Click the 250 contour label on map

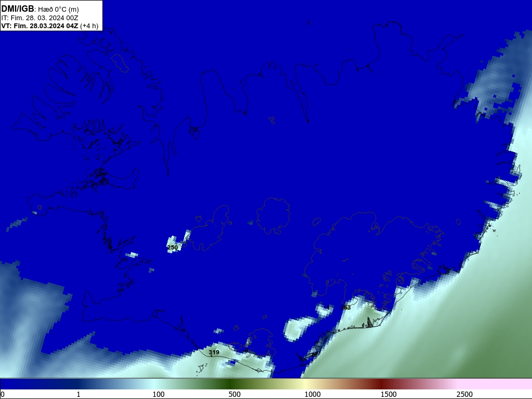pyautogui.click(x=172, y=248)
